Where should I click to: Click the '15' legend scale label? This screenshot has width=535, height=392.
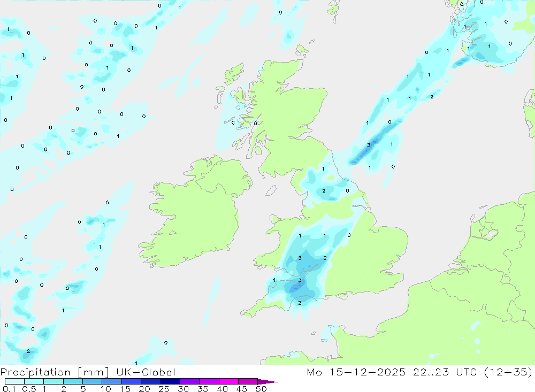click(125, 389)
